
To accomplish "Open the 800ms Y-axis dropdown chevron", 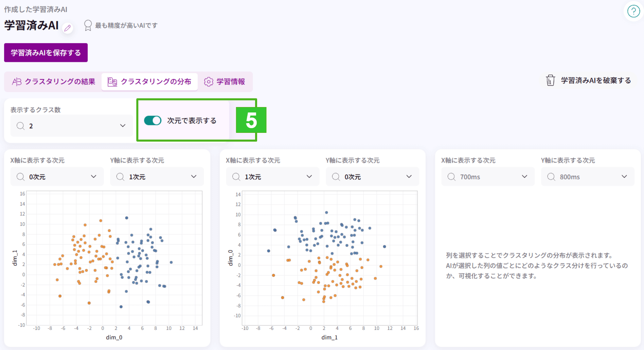I will [x=624, y=176].
